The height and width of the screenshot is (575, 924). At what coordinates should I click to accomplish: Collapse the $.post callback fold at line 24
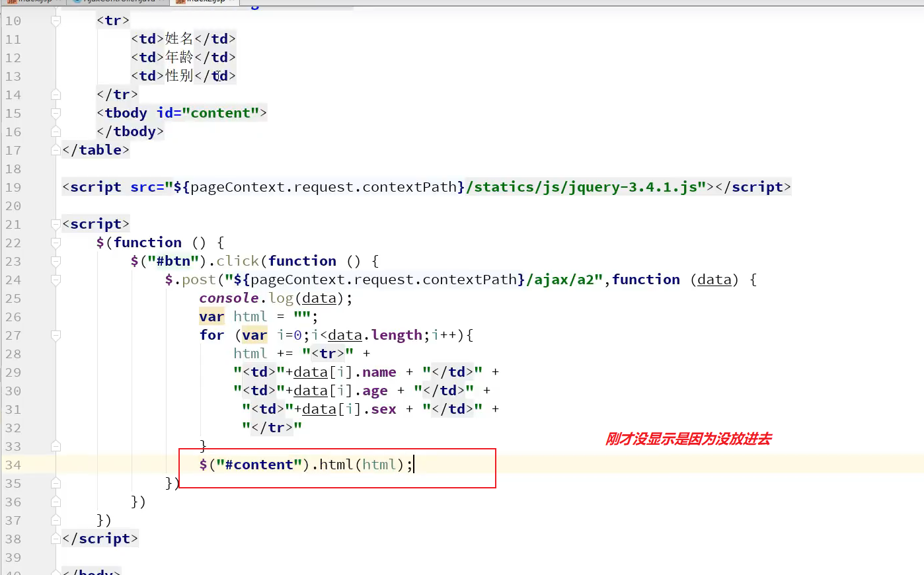pyautogui.click(x=56, y=280)
